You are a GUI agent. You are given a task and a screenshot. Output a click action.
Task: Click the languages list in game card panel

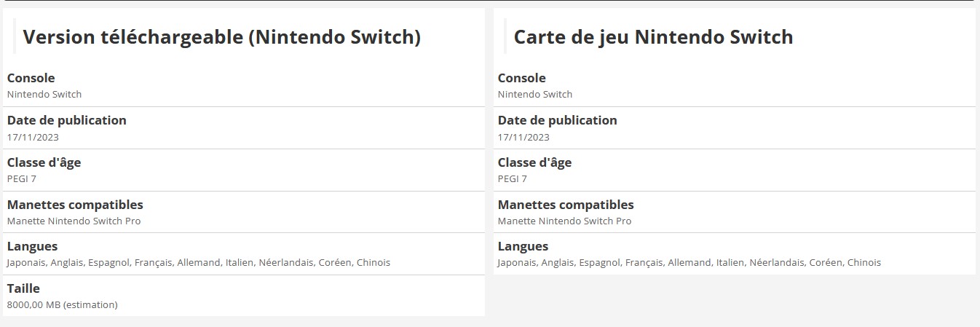pyautogui.click(x=689, y=263)
